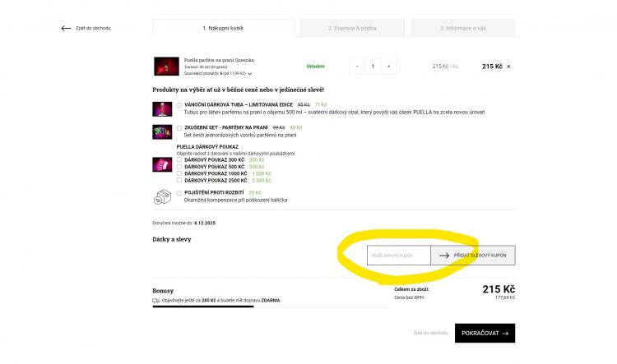Check the Zkušební set parfémy na praní checkbox
Image resolution: width=617 pixels, height=364 pixels.
pos(179,127)
